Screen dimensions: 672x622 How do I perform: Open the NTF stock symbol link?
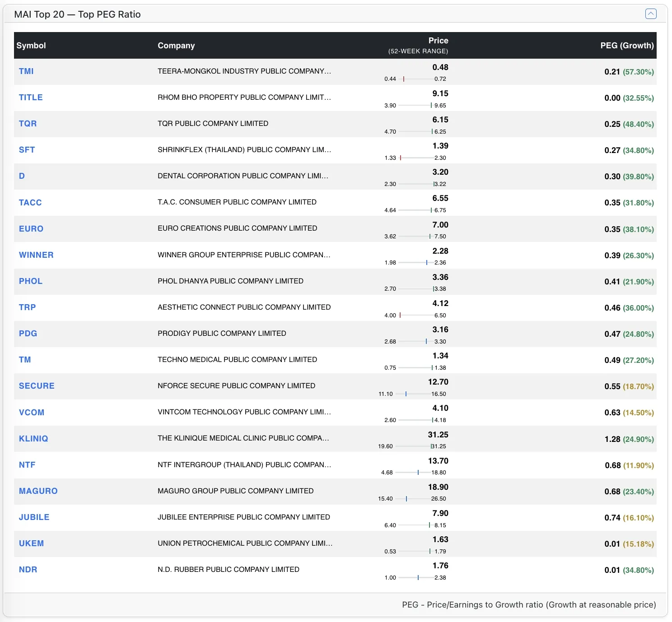click(27, 465)
